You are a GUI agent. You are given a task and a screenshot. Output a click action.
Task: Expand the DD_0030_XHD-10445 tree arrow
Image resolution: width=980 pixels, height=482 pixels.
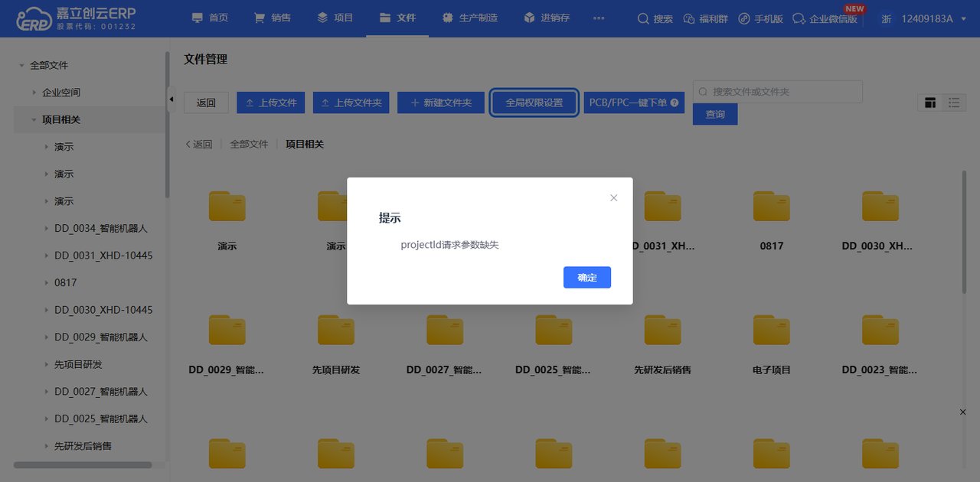(x=46, y=310)
